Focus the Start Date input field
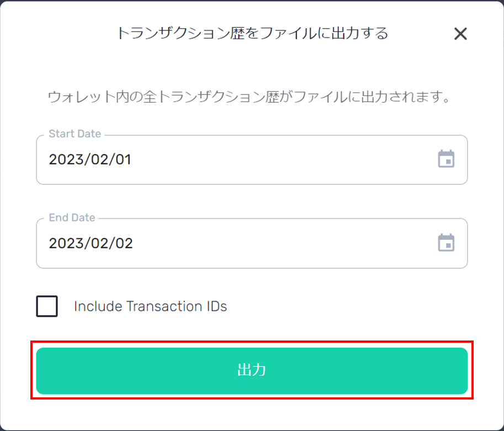The height and width of the screenshot is (431, 504). (252, 159)
